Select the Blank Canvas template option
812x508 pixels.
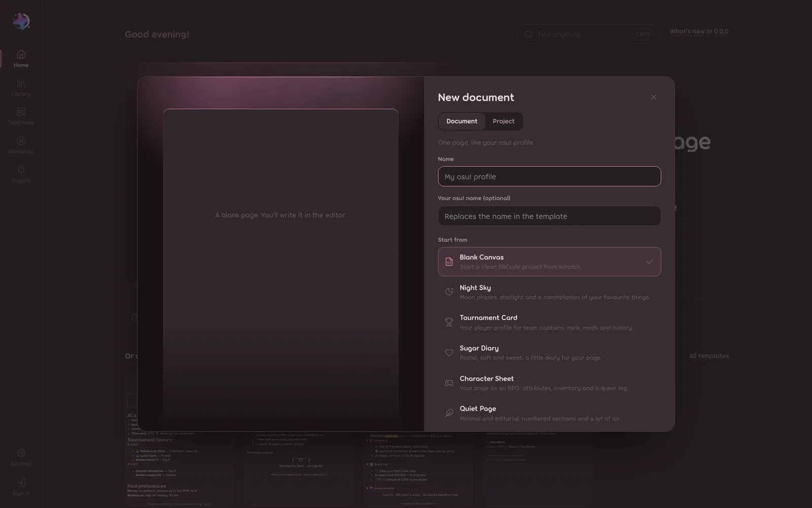[549, 262]
